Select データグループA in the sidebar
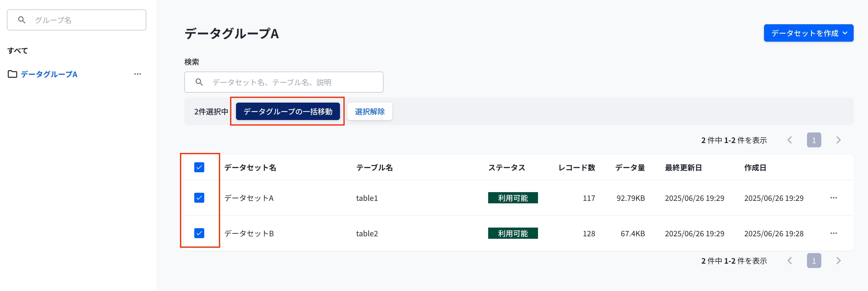868x291 pixels. [49, 74]
